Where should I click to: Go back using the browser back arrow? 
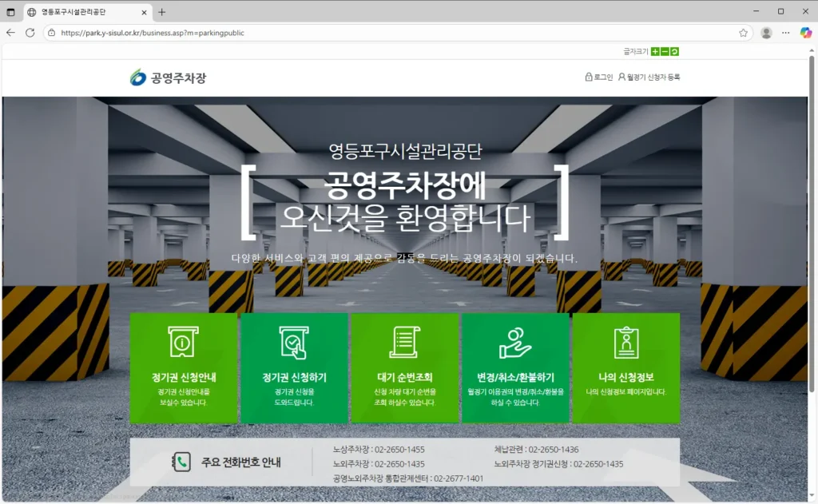pos(10,33)
